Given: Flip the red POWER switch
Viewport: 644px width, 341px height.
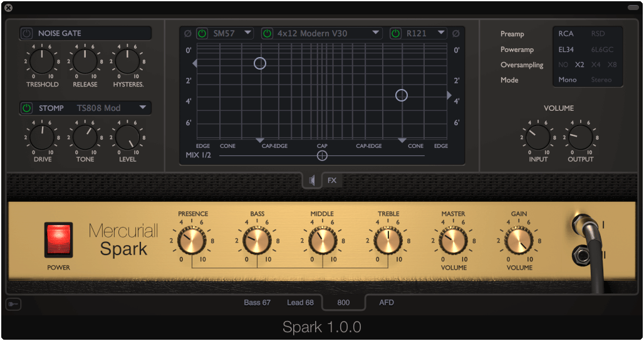Looking at the screenshot, I should [58, 240].
